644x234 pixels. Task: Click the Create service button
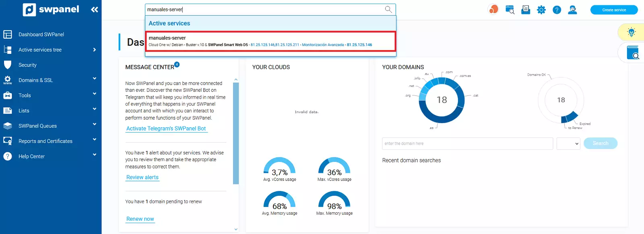(x=614, y=10)
